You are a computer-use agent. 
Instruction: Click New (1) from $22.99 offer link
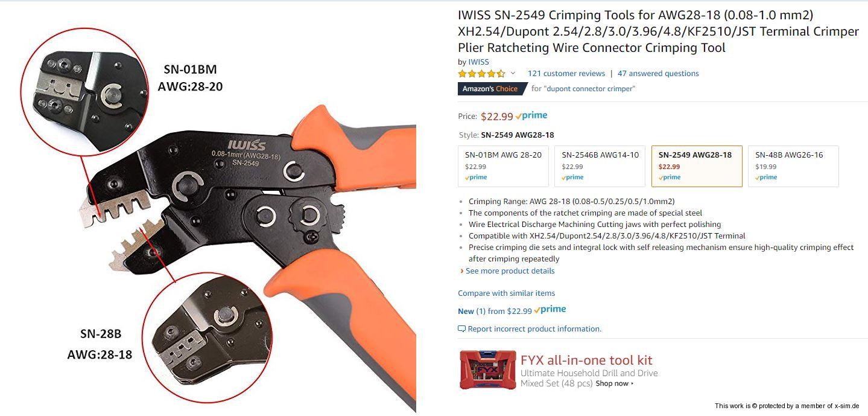(x=495, y=311)
